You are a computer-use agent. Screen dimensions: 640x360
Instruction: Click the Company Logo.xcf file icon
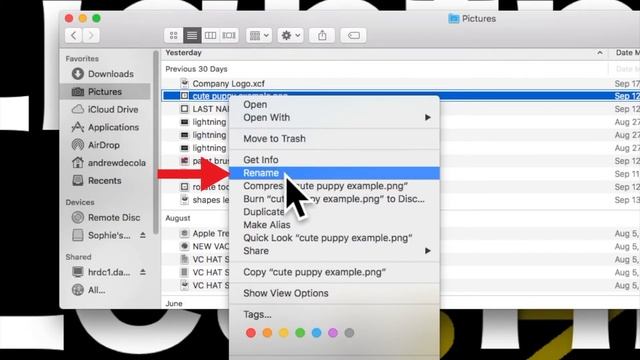[x=184, y=84]
